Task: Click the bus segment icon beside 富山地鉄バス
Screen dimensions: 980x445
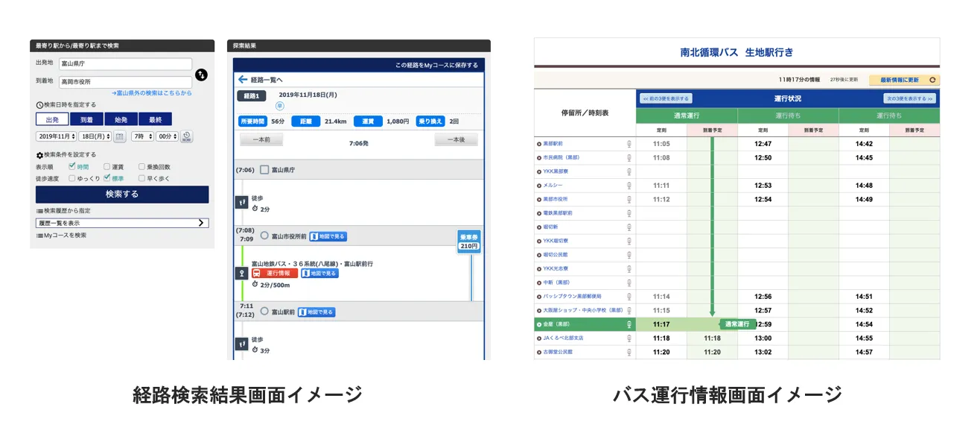Action: pyautogui.click(x=241, y=274)
